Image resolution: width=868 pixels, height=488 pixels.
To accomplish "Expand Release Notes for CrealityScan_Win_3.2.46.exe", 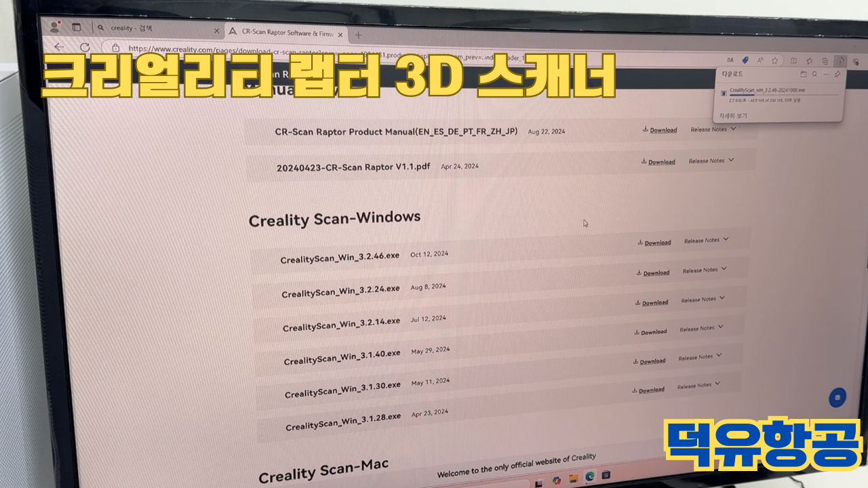I will click(707, 240).
